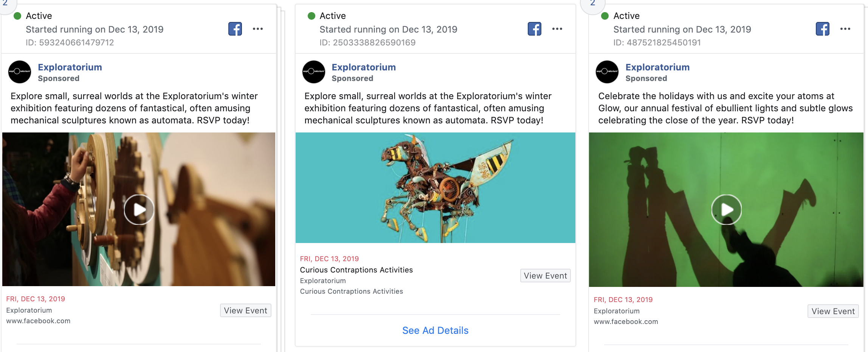Open See Ad Details on the middle card

(x=435, y=330)
